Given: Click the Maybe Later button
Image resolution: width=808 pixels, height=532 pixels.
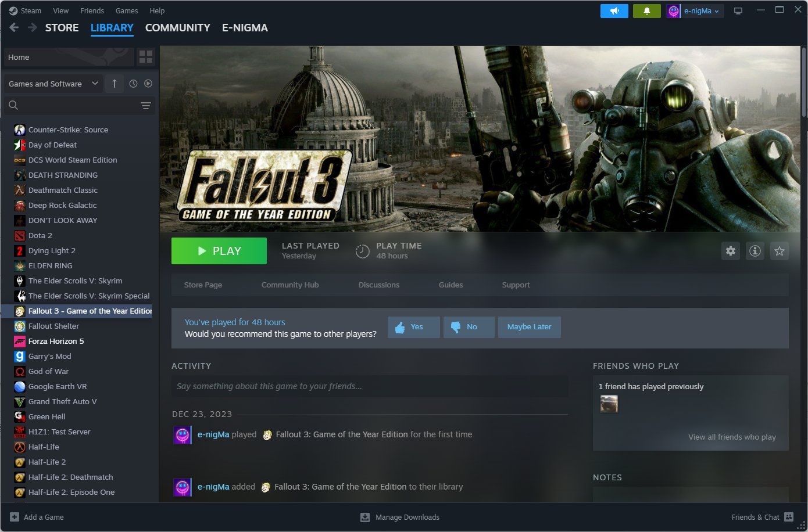Looking at the screenshot, I should tap(529, 327).
